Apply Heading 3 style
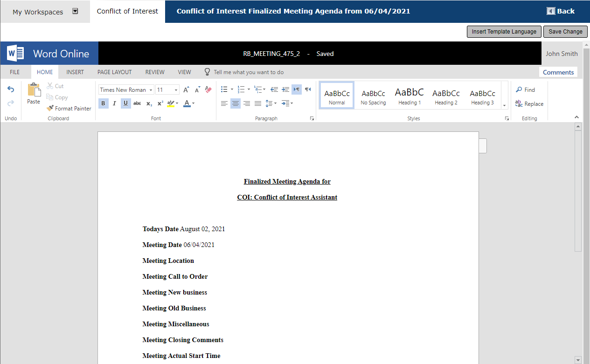 tap(483, 96)
